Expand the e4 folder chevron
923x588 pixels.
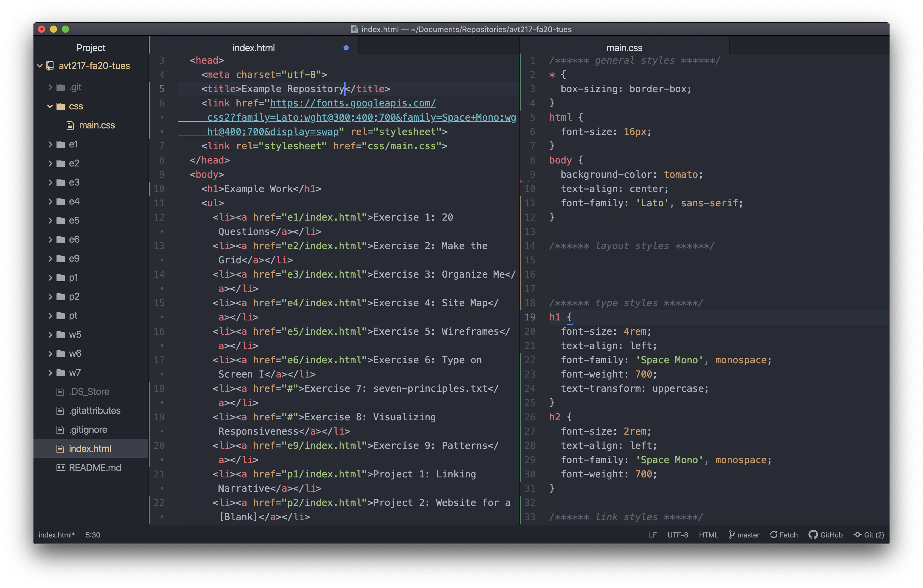(50, 202)
